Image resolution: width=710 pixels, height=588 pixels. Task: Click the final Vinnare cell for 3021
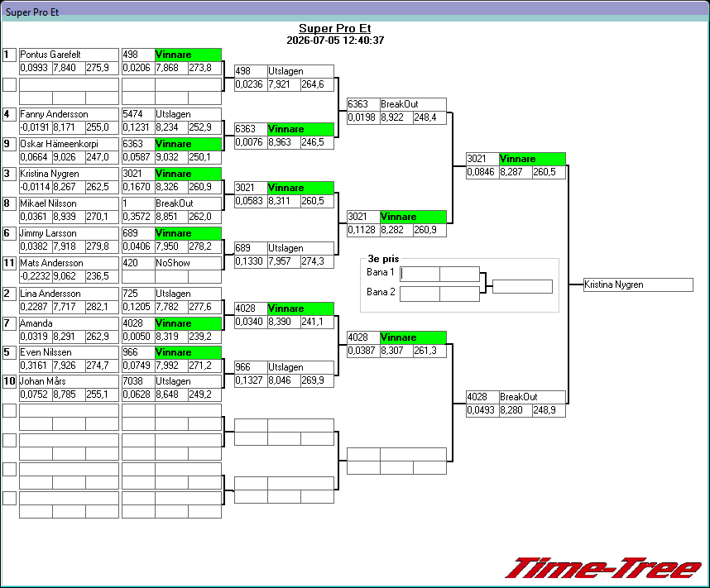[532, 160]
